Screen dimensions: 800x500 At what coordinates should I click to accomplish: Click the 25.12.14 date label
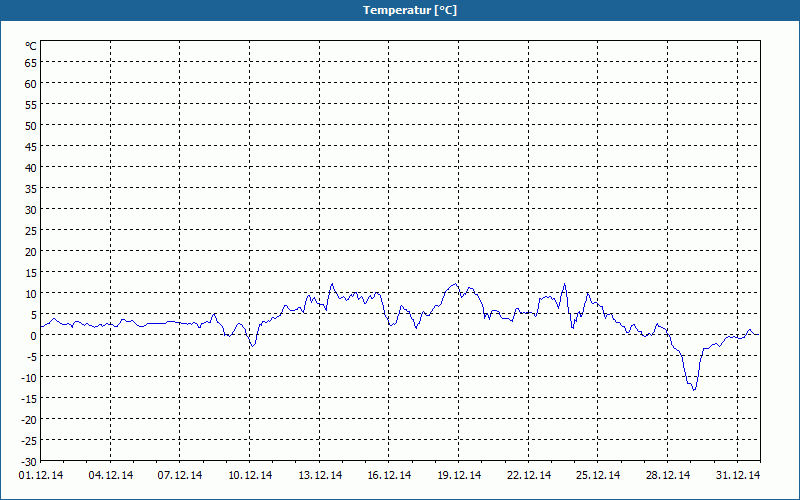(x=598, y=475)
